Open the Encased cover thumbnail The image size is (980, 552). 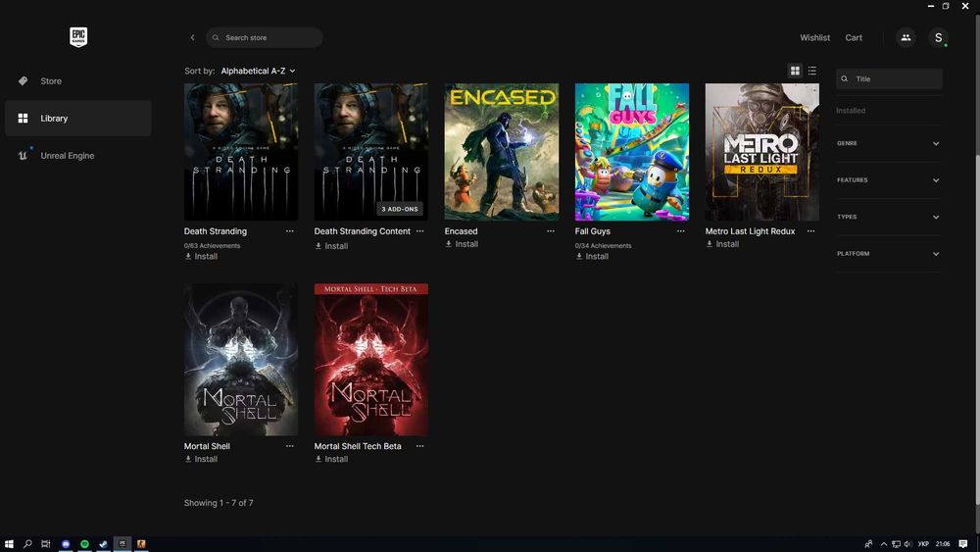(x=501, y=152)
